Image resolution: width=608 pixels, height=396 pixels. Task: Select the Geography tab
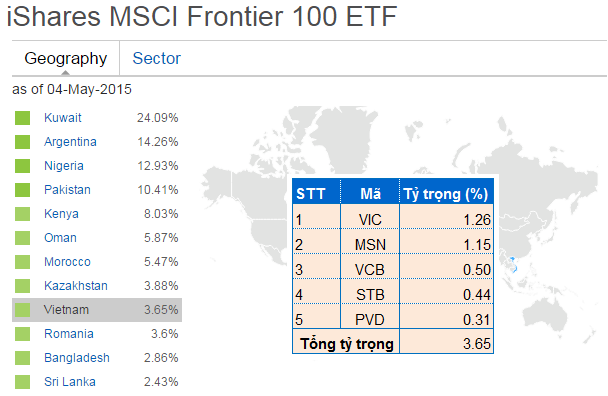pos(66,59)
